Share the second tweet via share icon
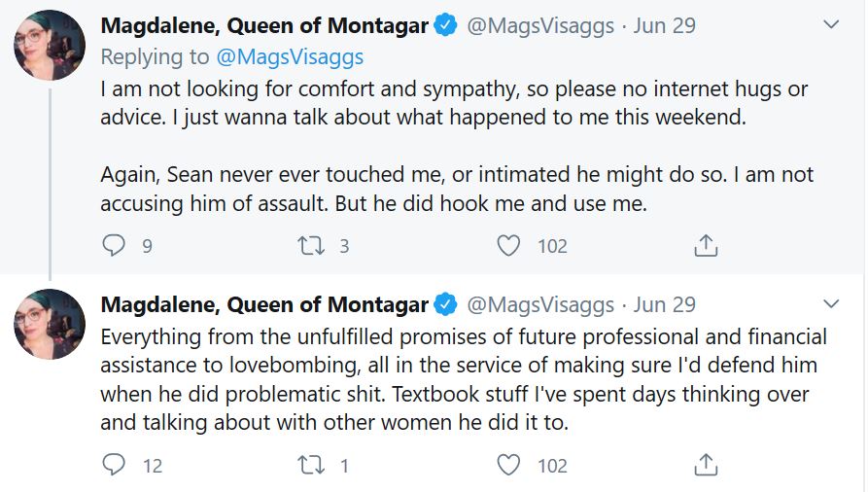868x492 pixels. 705,466
